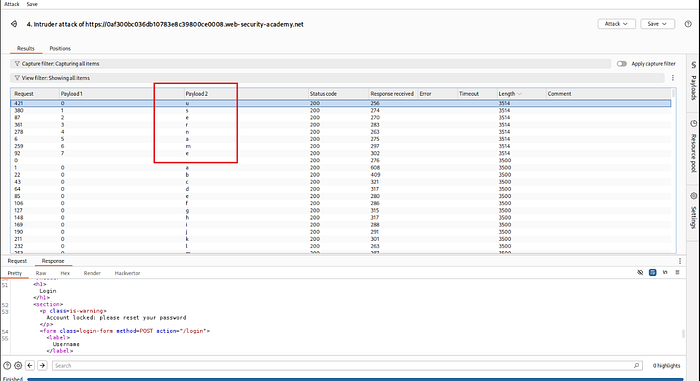700x381 pixels.
Task: Click View filter: Showing all items bar
Action: click(x=338, y=78)
